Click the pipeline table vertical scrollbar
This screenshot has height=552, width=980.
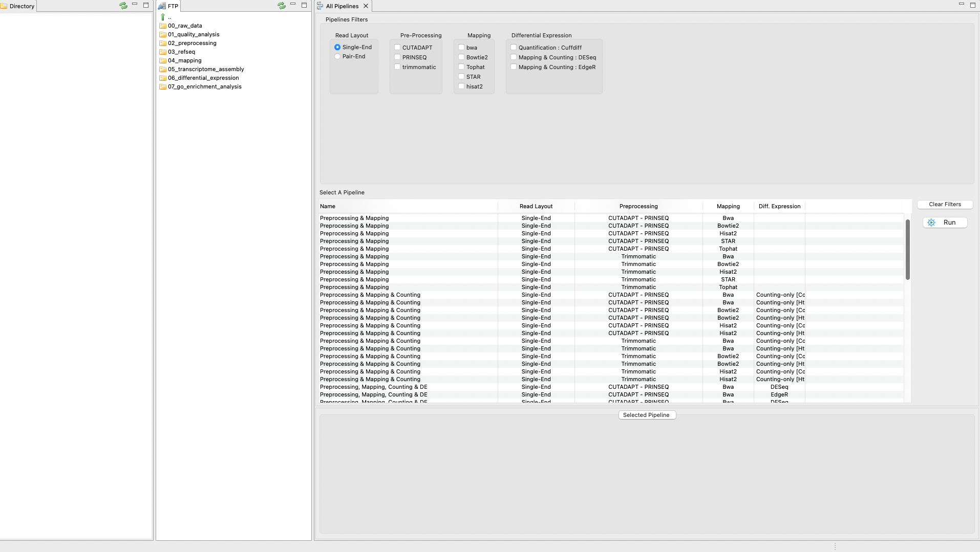907,250
